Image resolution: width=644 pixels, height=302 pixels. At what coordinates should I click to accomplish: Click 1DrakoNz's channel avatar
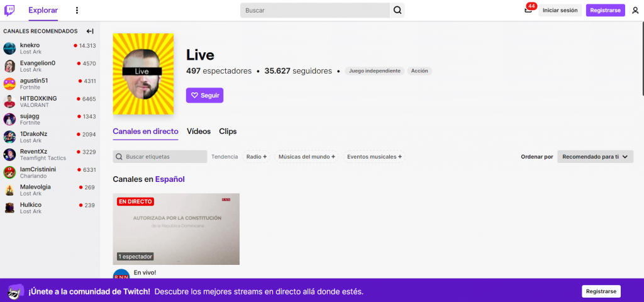(9, 137)
